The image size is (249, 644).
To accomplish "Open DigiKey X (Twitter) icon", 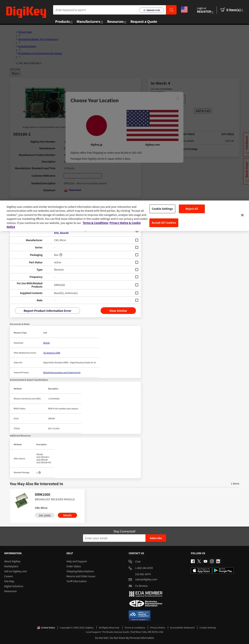I will click(x=199, y=561).
